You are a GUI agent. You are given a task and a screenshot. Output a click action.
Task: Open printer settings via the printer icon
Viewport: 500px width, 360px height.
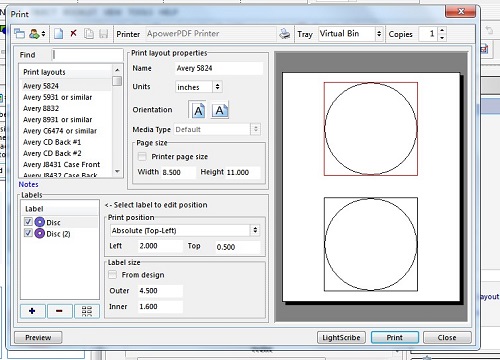[284, 34]
